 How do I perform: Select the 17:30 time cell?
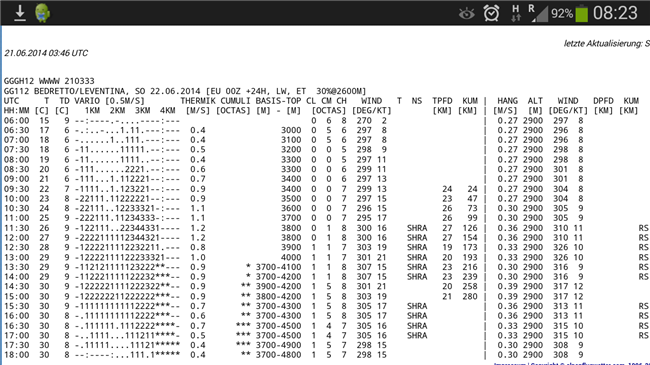tap(17, 346)
